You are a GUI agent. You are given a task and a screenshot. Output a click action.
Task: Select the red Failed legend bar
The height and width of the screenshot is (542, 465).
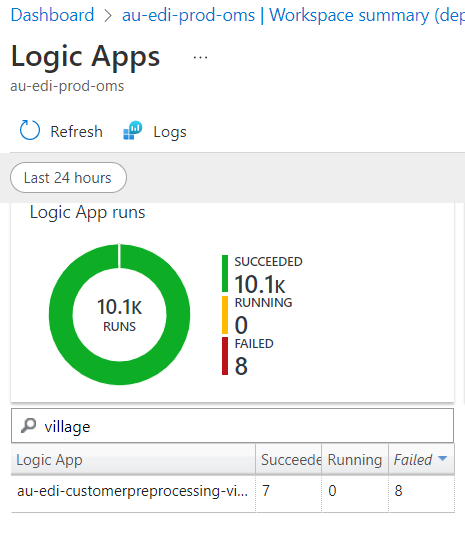tap(225, 356)
